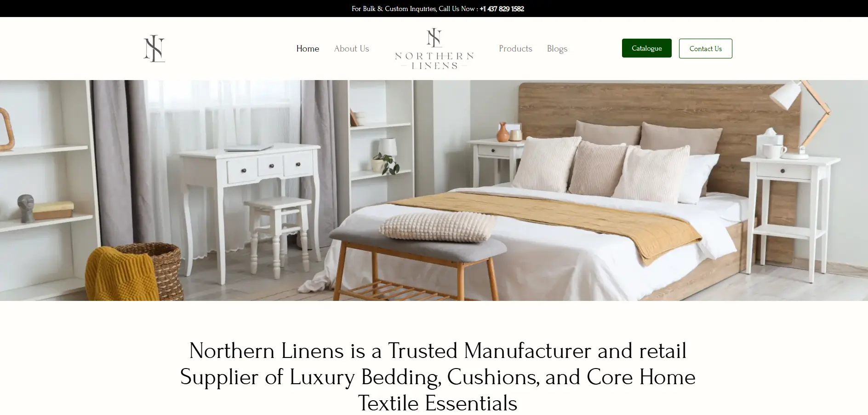Click the Bulk & Custom Inquiries announcement text
This screenshot has width=868, height=415.
click(413, 9)
